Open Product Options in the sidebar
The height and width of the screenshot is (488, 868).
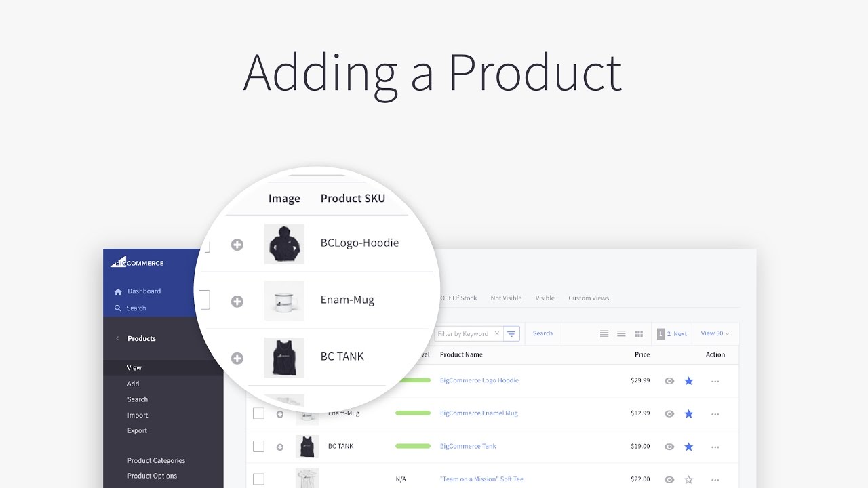[152, 476]
